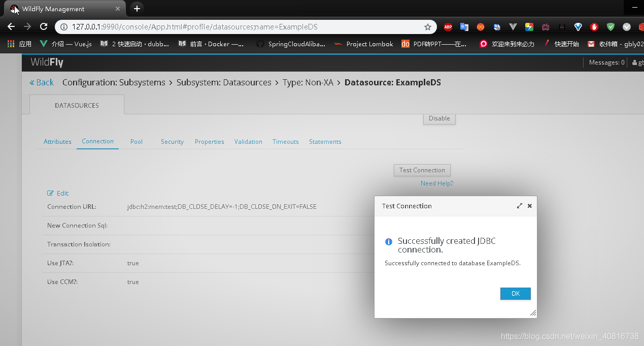The image size is (644, 346).
Task: Open the Need Help? link
Action: coord(437,183)
